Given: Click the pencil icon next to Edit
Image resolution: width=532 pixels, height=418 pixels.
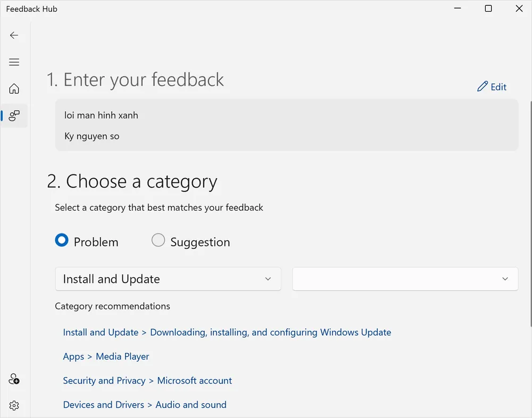Looking at the screenshot, I should [483, 86].
